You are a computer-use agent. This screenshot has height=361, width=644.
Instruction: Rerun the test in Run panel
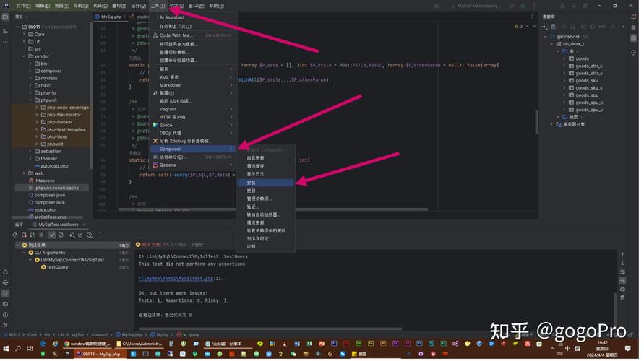[15, 236]
